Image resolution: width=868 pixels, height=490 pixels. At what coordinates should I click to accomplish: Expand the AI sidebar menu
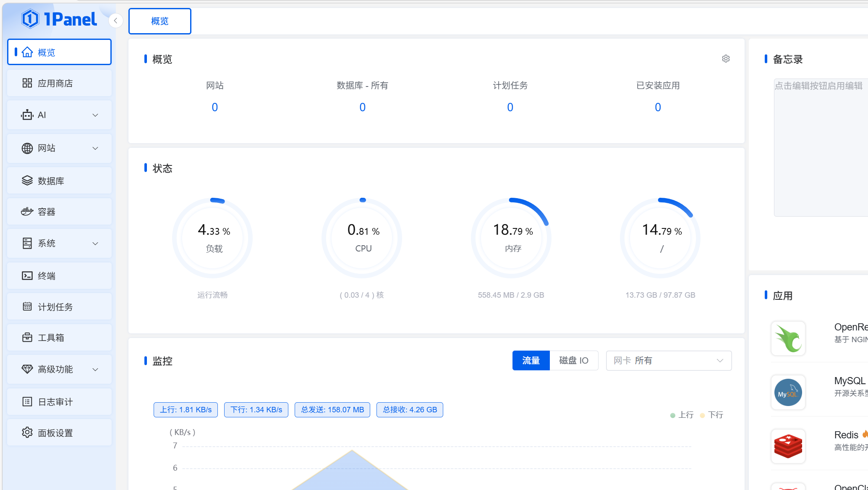coord(59,115)
